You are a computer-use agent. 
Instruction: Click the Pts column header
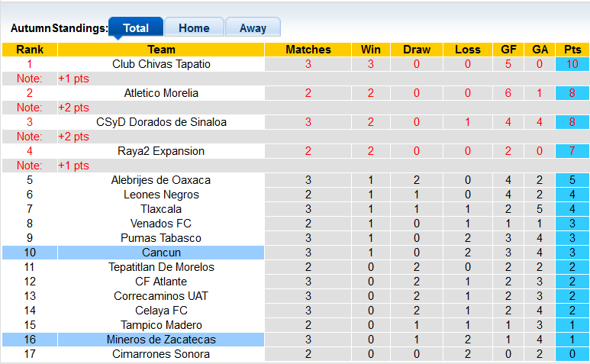pos(572,50)
